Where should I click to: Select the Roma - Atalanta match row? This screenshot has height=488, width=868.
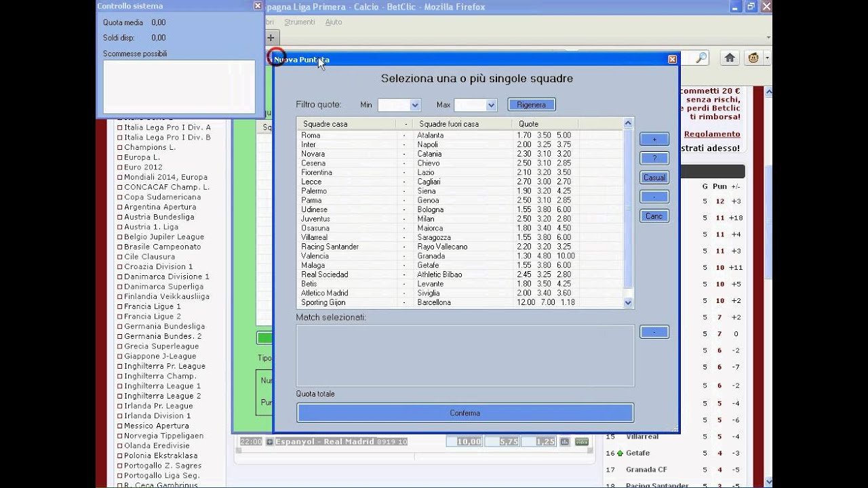click(x=460, y=136)
